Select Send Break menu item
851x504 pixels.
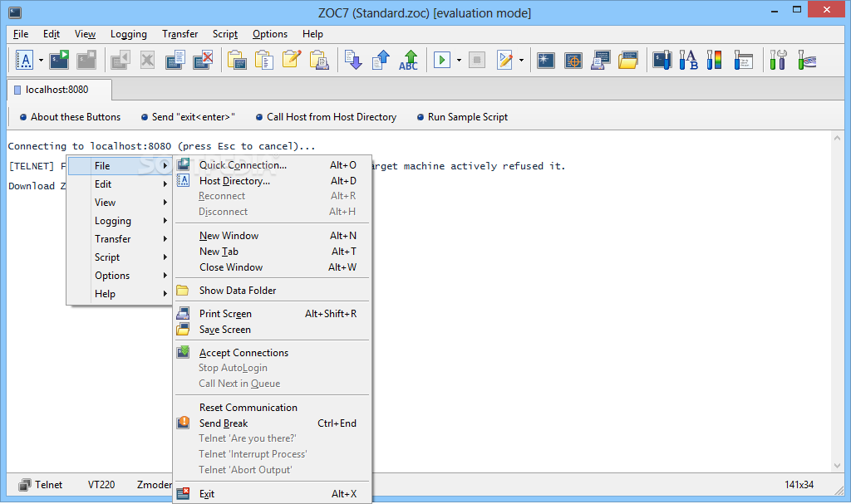(273, 423)
